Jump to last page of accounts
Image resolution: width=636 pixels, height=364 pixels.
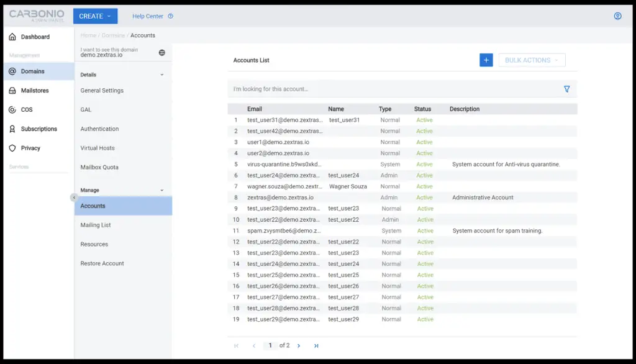pyautogui.click(x=316, y=346)
